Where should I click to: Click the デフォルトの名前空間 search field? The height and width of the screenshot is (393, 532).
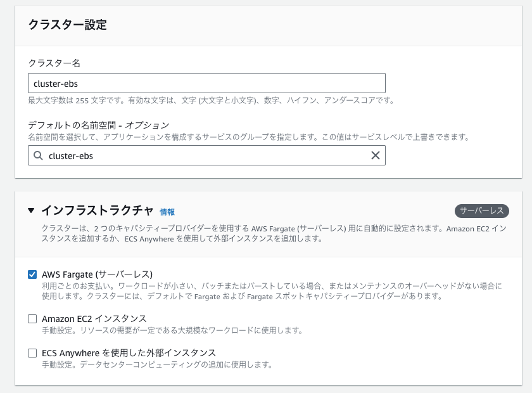click(206, 155)
